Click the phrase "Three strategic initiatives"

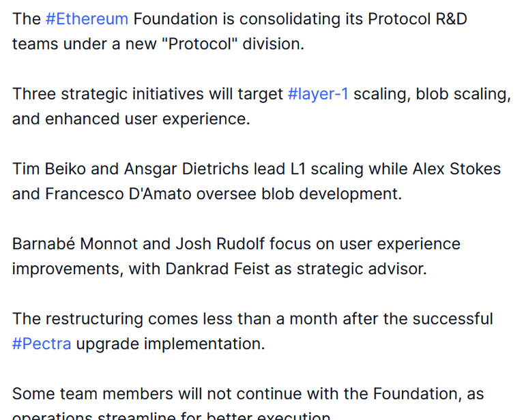[x=108, y=94]
